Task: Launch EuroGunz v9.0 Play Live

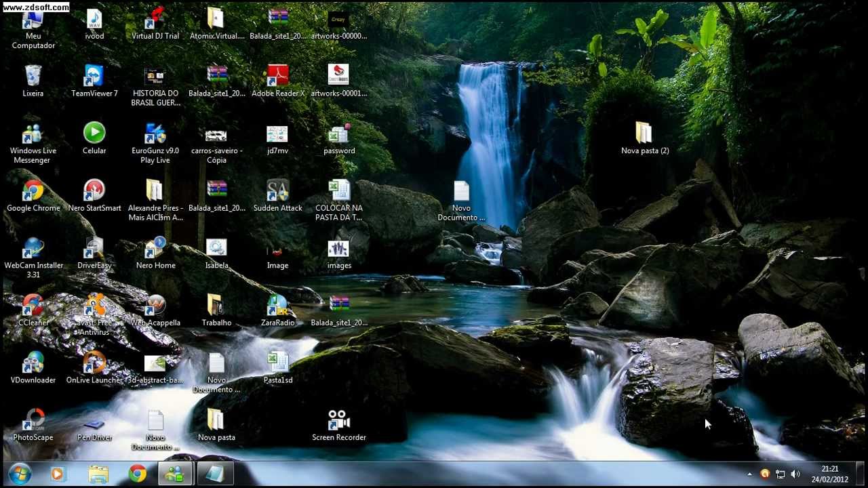Action: click(155, 144)
